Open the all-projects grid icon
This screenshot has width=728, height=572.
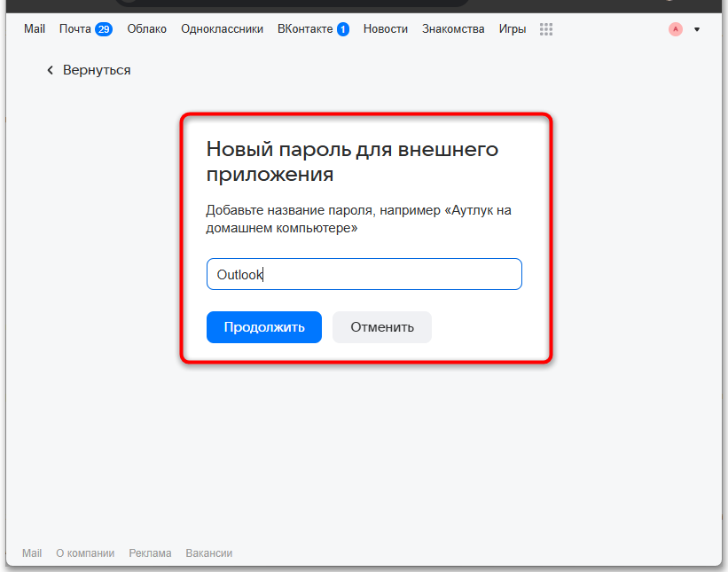(x=546, y=29)
